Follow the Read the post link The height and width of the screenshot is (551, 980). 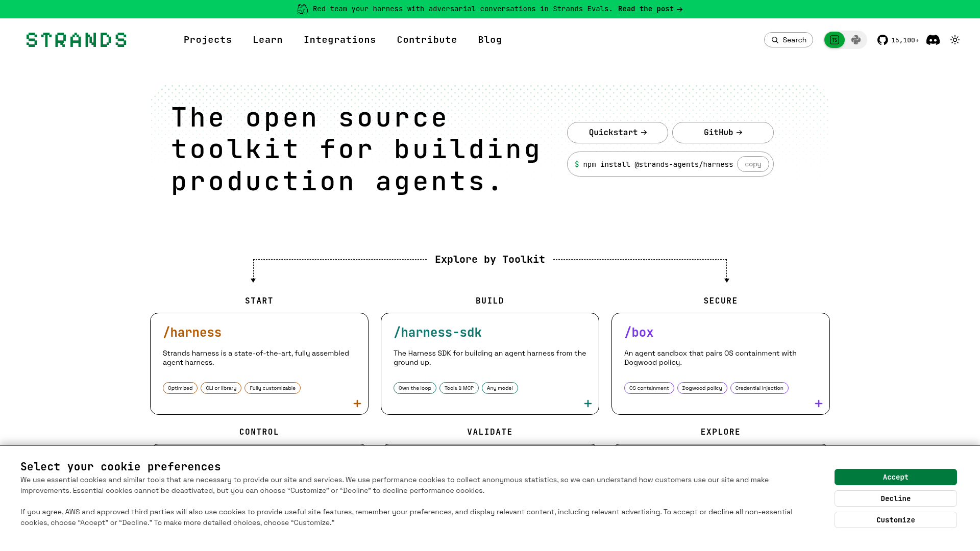coord(650,9)
